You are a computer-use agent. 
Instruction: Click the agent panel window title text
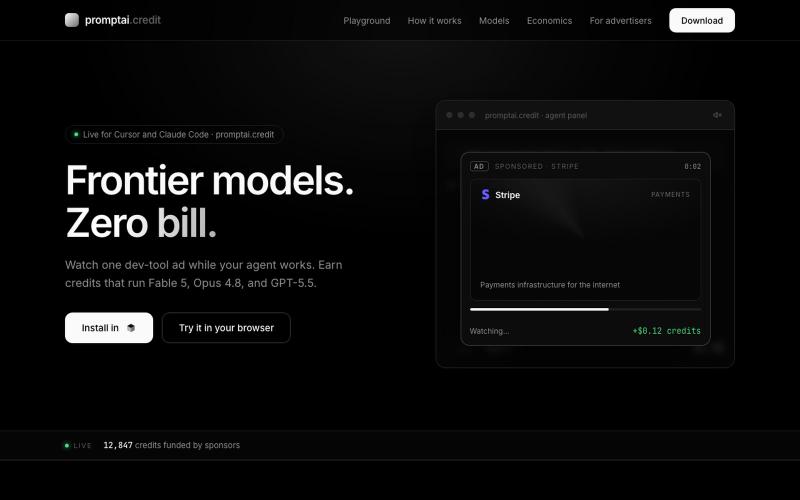tap(536, 115)
